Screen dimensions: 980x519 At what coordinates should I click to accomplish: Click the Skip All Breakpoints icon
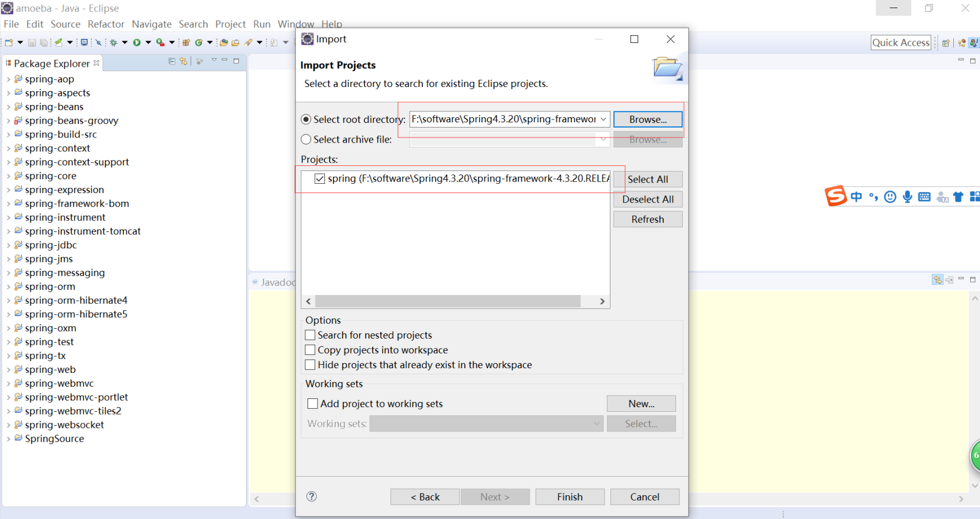point(99,42)
